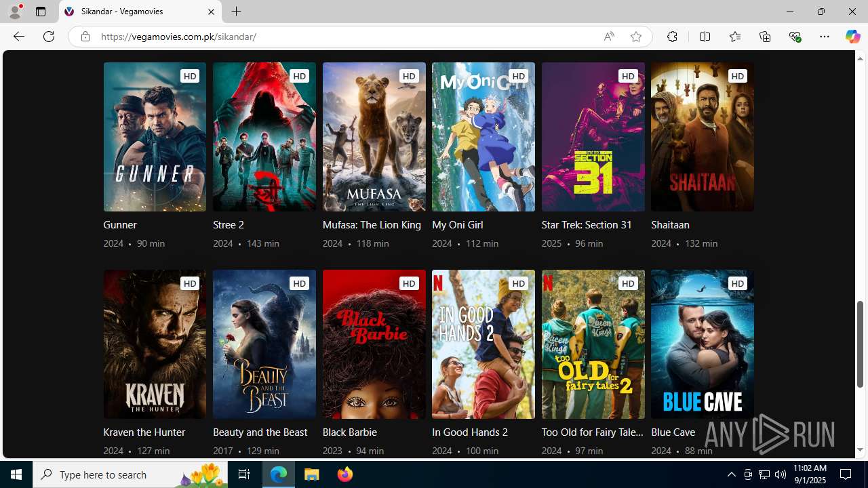
Task: Click the Shaitaan title link
Action: click(670, 225)
